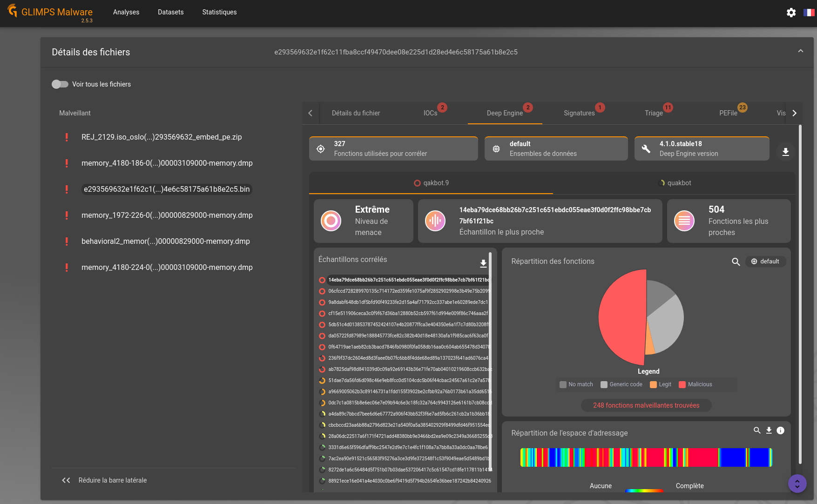Select the Deep Engine tab
This screenshot has width=817, height=504.
tap(505, 113)
